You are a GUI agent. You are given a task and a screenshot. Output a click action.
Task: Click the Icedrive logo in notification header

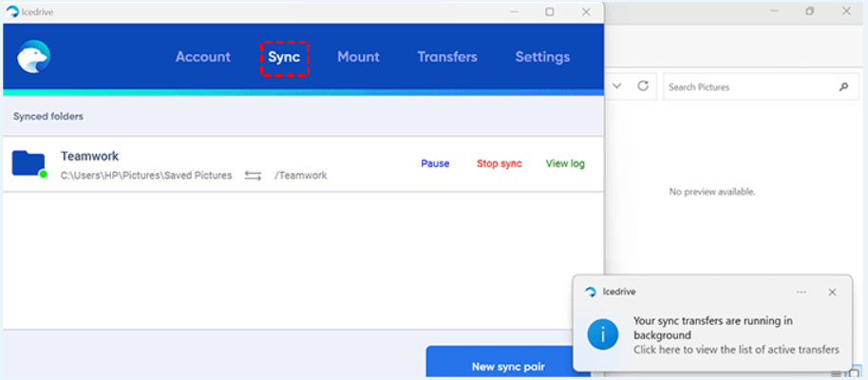tap(591, 293)
